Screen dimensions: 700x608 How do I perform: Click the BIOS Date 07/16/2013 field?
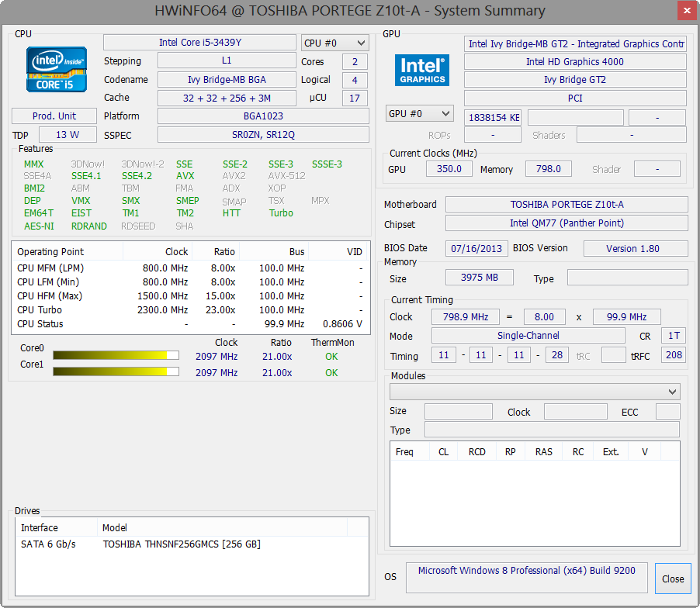(476, 248)
